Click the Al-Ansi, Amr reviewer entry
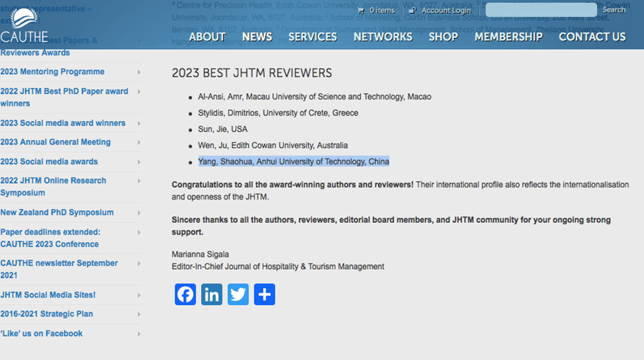644x360 pixels. [x=315, y=97]
